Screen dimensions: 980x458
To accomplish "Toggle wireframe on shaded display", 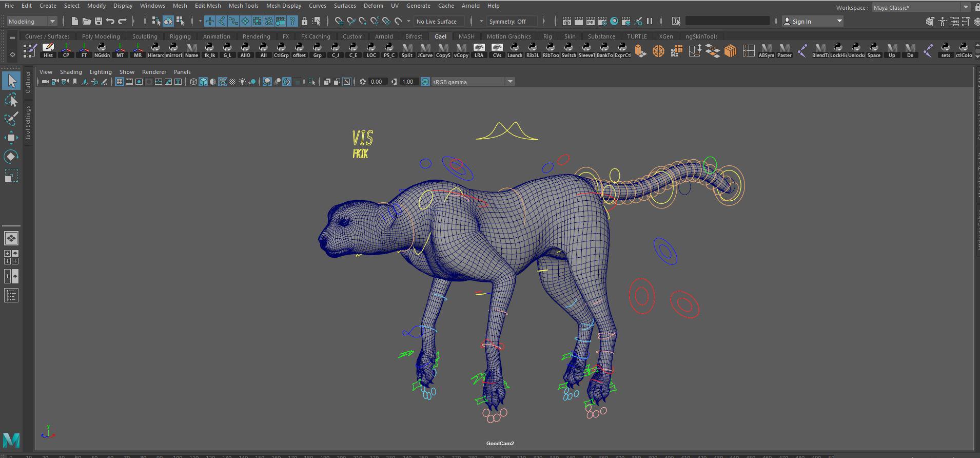I will 223,82.
